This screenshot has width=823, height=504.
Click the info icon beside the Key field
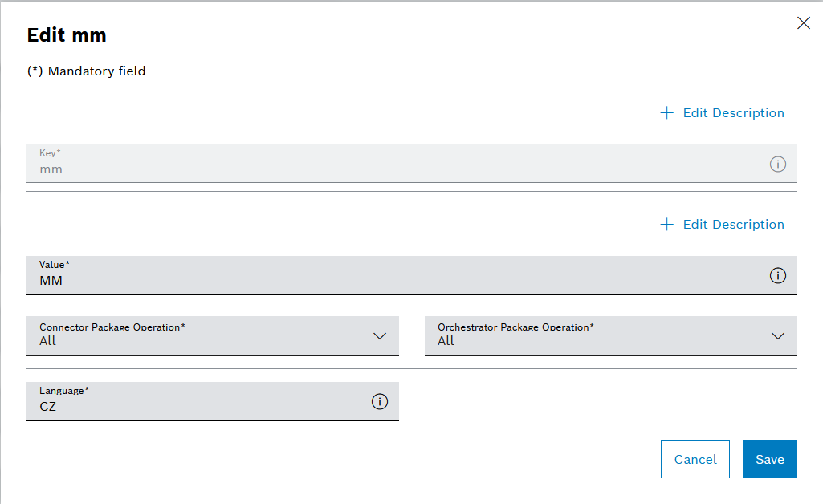(777, 164)
